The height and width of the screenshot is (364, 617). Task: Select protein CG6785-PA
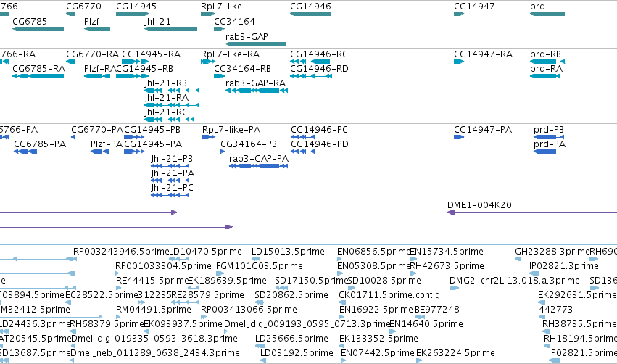click(x=40, y=144)
